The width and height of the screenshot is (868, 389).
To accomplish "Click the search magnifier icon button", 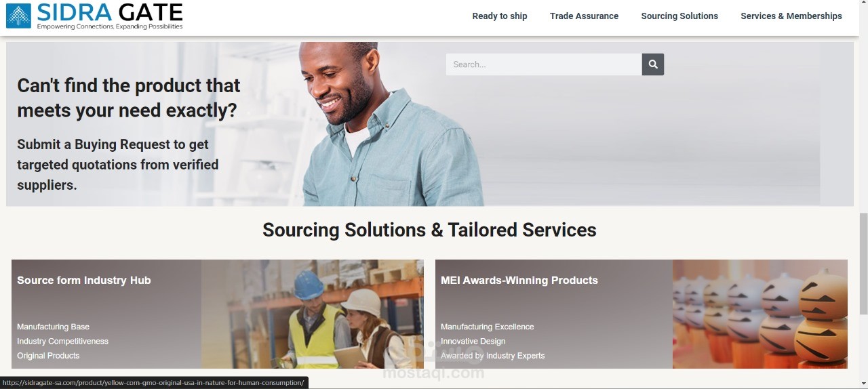I will (652, 64).
